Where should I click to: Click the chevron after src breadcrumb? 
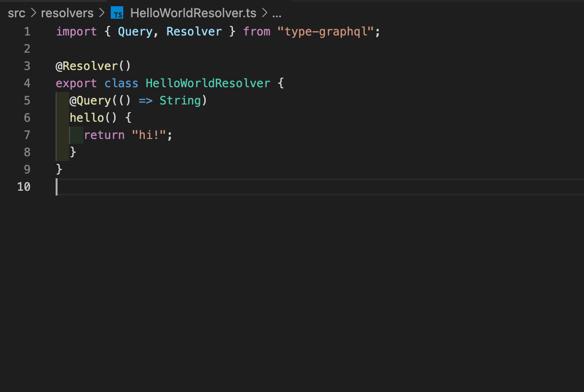point(33,13)
